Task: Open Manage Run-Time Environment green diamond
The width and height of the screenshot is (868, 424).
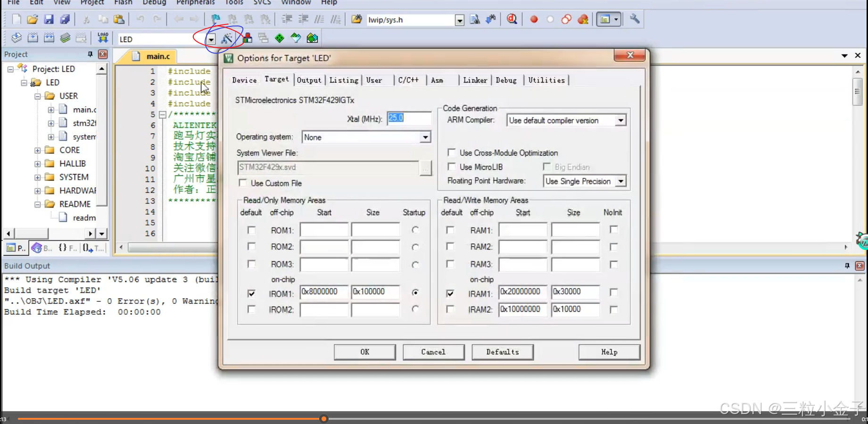Action: pyautogui.click(x=280, y=38)
